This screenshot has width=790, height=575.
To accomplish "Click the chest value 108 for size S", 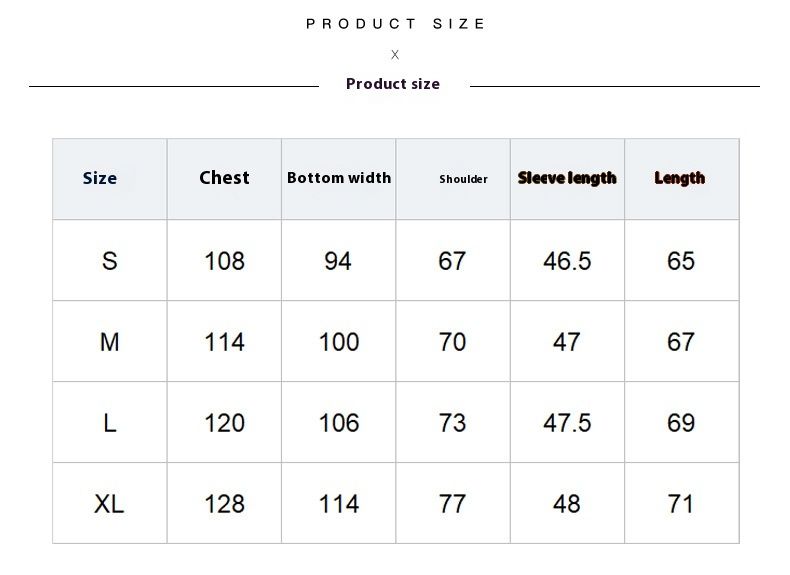I will (224, 261).
